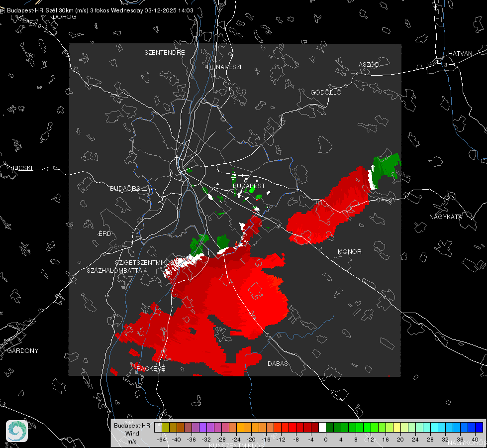
Task: Select the negative 24 legend tick value
Action: pyautogui.click(x=236, y=440)
